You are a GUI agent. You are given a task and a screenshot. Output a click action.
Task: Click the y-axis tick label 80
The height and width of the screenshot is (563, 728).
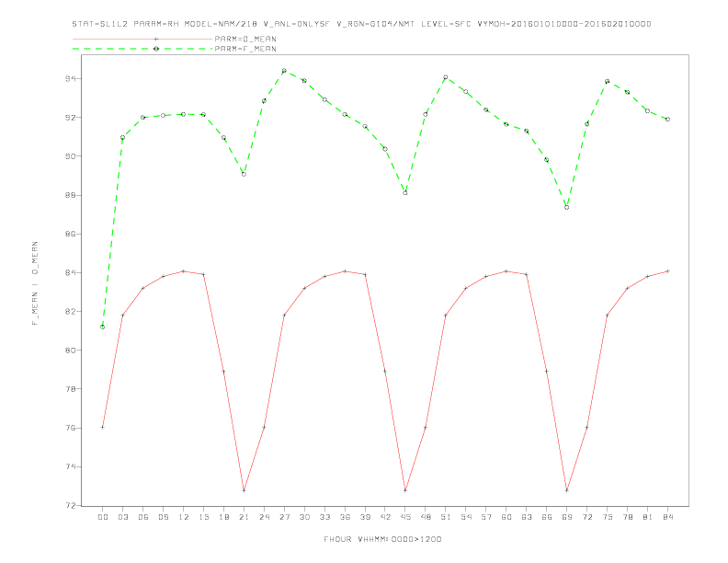click(x=71, y=350)
